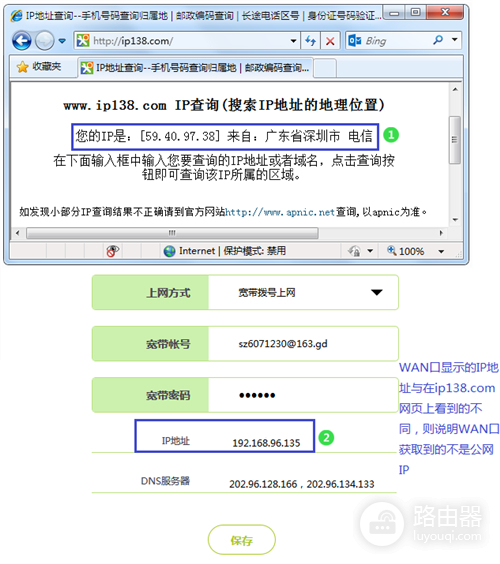Click the 宽带帐号 account input field
The width and height of the screenshot is (500, 564).
(303, 344)
